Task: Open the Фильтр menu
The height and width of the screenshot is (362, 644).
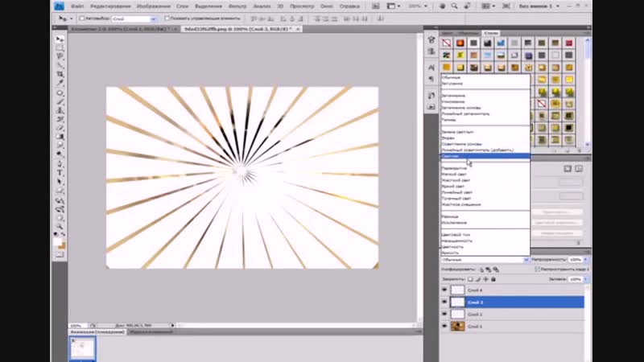Action: coord(237,6)
